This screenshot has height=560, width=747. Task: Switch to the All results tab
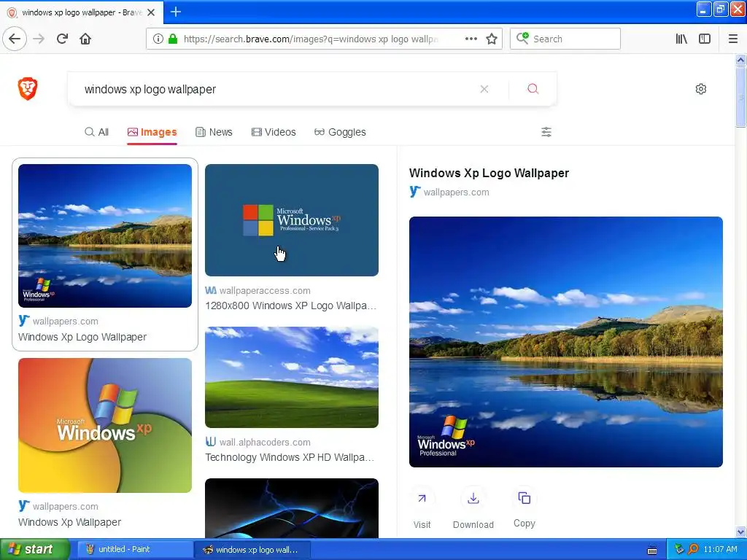click(97, 132)
